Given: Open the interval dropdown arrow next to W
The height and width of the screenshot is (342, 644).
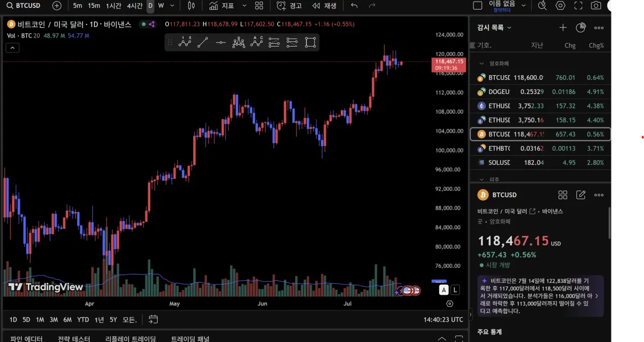Looking at the screenshot, I should [x=172, y=5].
